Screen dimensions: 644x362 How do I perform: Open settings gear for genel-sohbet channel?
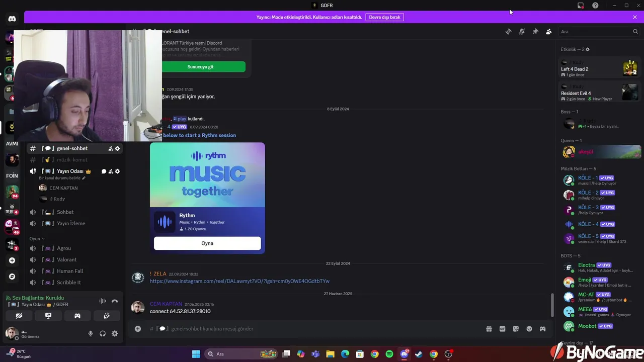pyautogui.click(x=118, y=148)
